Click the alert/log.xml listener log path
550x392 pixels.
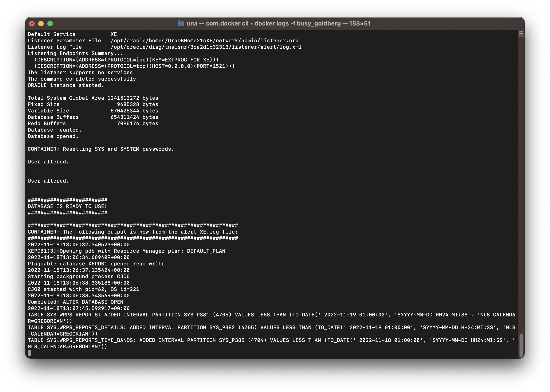pos(206,47)
